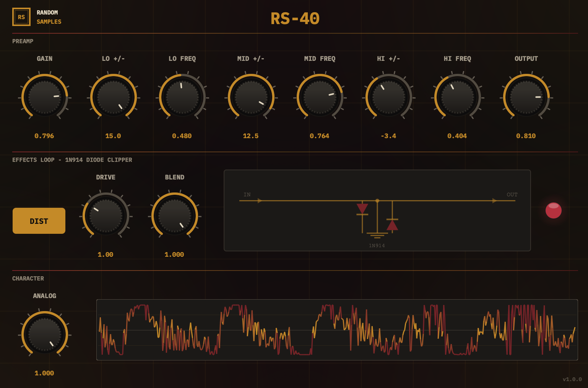Click the oscilloscope waveform display
This screenshot has width=588, height=388.
[336, 329]
